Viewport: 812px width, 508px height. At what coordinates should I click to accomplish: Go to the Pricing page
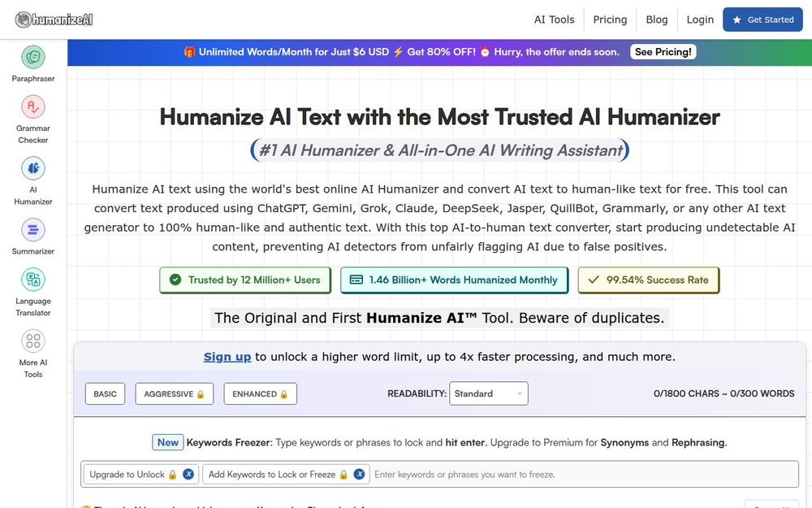click(610, 20)
